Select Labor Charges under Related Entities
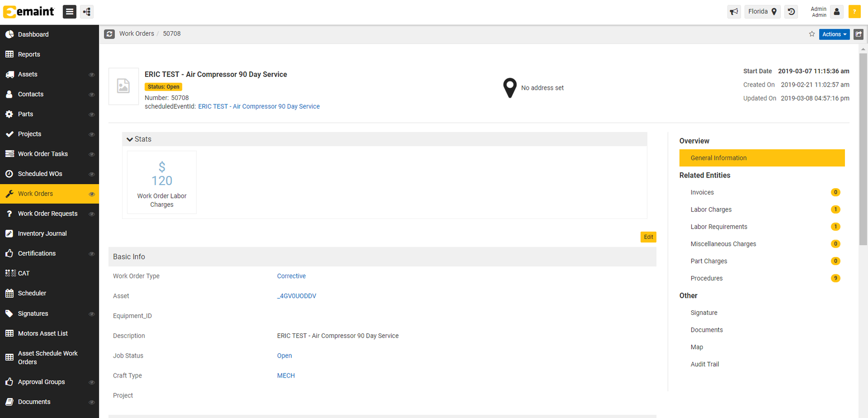The width and height of the screenshot is (868, 418). coord(711,210)
